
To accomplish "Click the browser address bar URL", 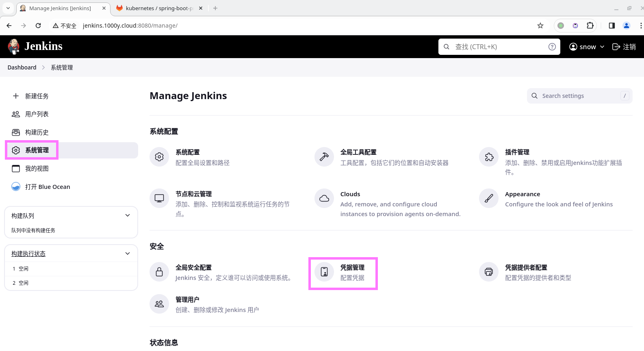I will click(130, 26).
